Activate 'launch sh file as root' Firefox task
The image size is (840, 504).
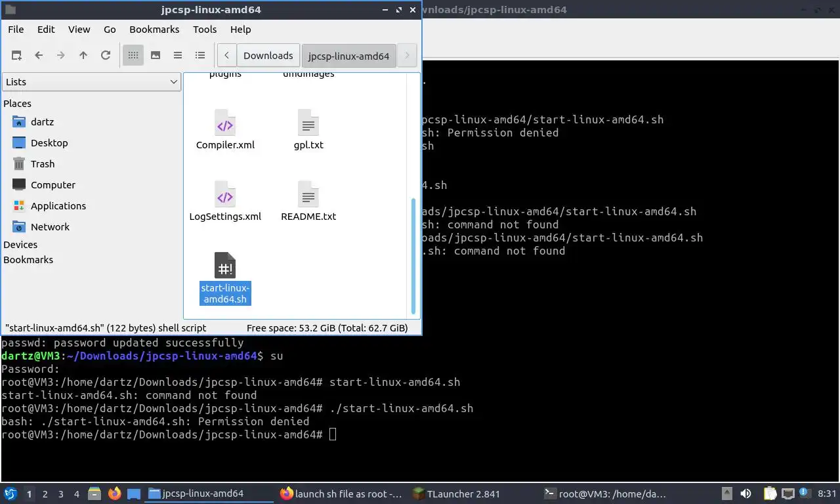coord(342,493)
